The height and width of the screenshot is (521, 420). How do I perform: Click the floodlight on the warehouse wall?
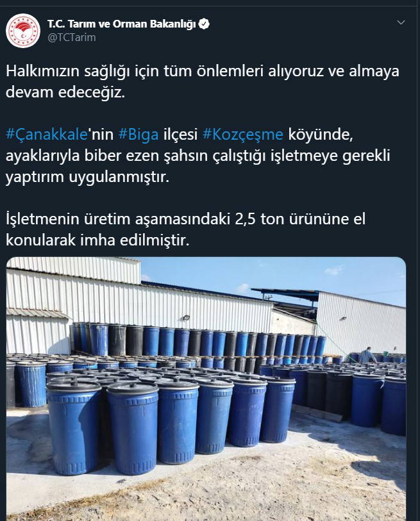185,318
